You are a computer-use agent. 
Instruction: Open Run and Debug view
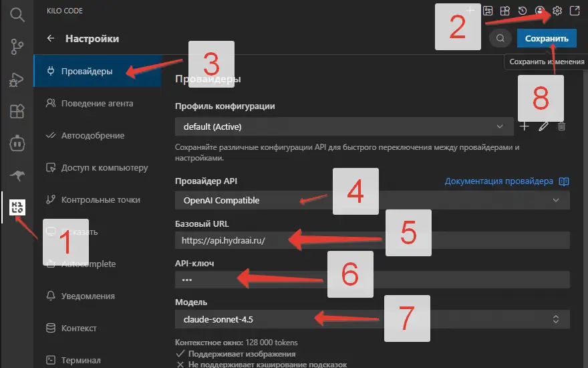pyautogui.click(x=16, y=79)
